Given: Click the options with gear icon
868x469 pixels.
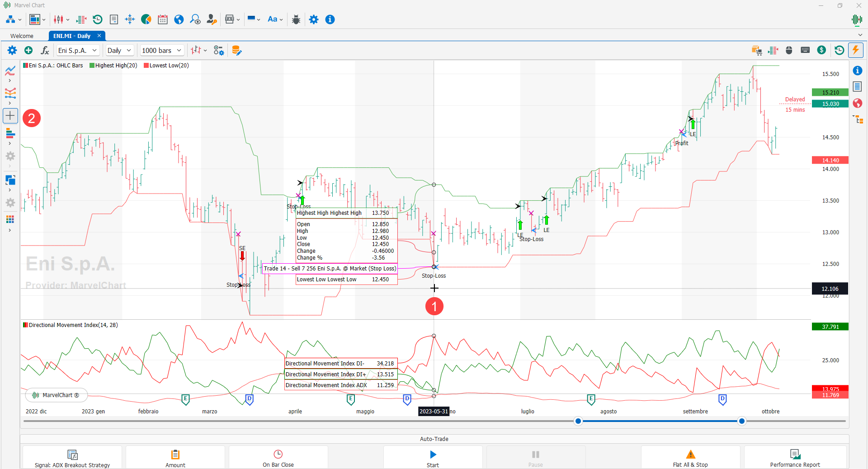Looking at the screenshot, I should 219,50.
